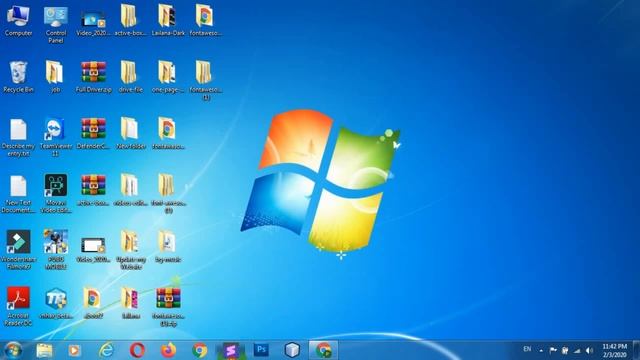Select the one-page folder icon

pos(167,78)
